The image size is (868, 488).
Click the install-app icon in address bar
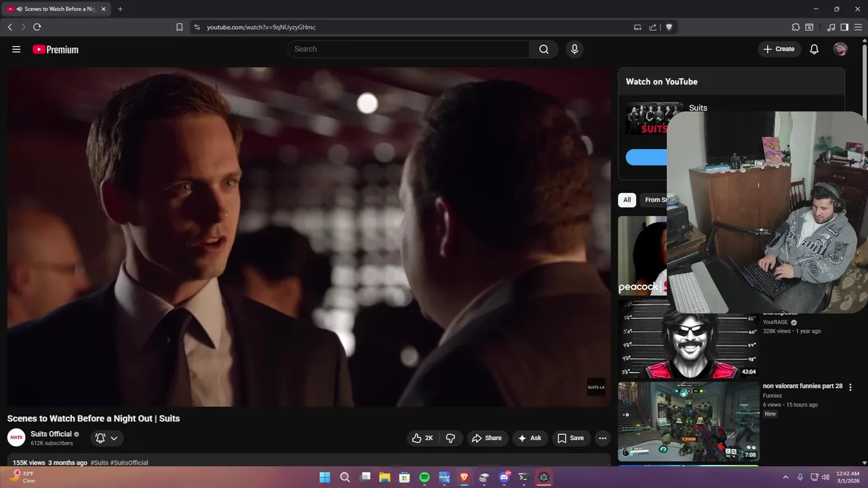point(637,27)
